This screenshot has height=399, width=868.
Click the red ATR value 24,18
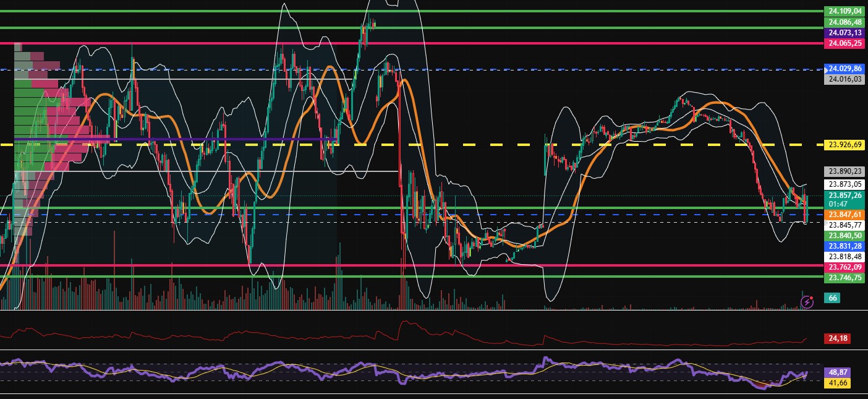point(836,339)
